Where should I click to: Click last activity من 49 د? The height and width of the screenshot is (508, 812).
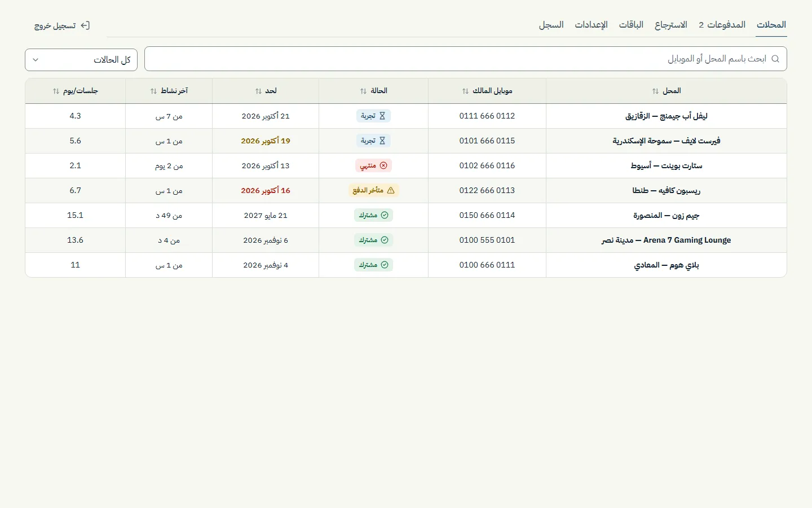click(169, 216)
